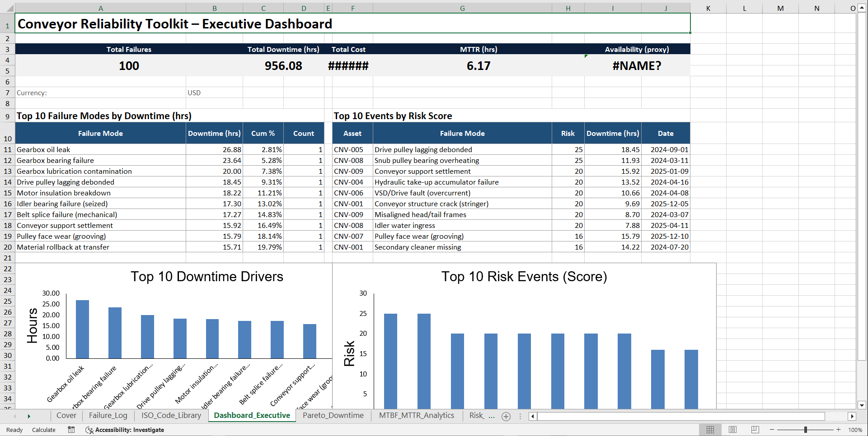This screenshot has width=868, height=436.
Task: Click the vertical scrollbar down arrow
Action: 862,405
